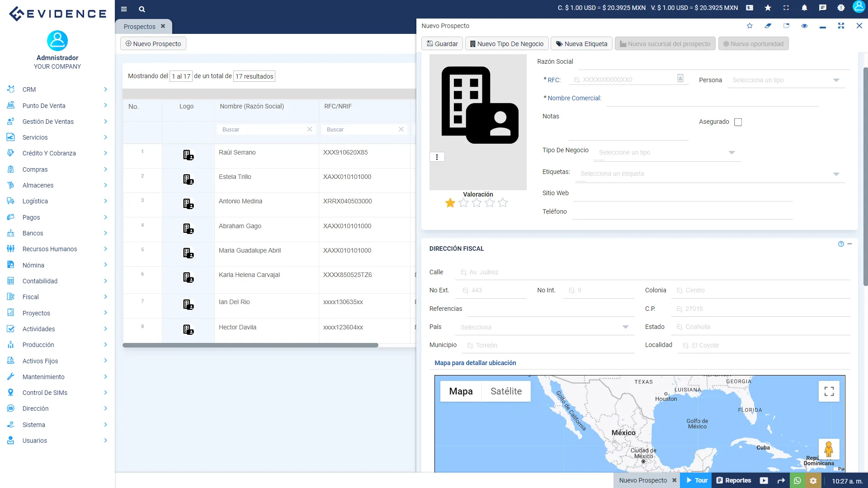Give a three-star Valoración rating
This screenshot has width=868, height=488.
tap(476, 203)
